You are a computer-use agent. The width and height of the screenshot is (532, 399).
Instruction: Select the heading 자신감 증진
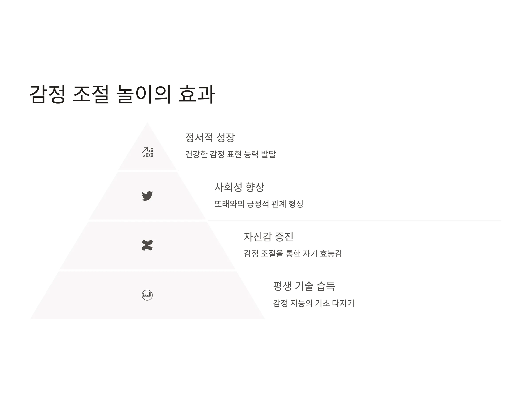tap(269, 237)
